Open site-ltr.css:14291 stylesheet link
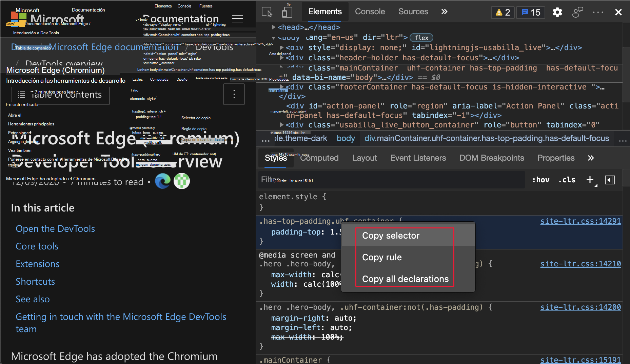Viewport: 630px width, 364px height. (x=580, y=221)
